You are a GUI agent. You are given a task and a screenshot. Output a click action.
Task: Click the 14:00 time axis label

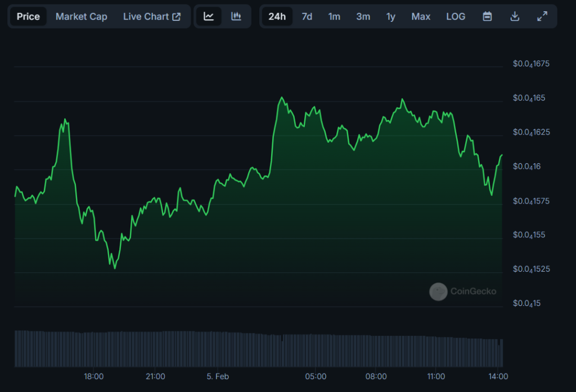coord(498,377)
